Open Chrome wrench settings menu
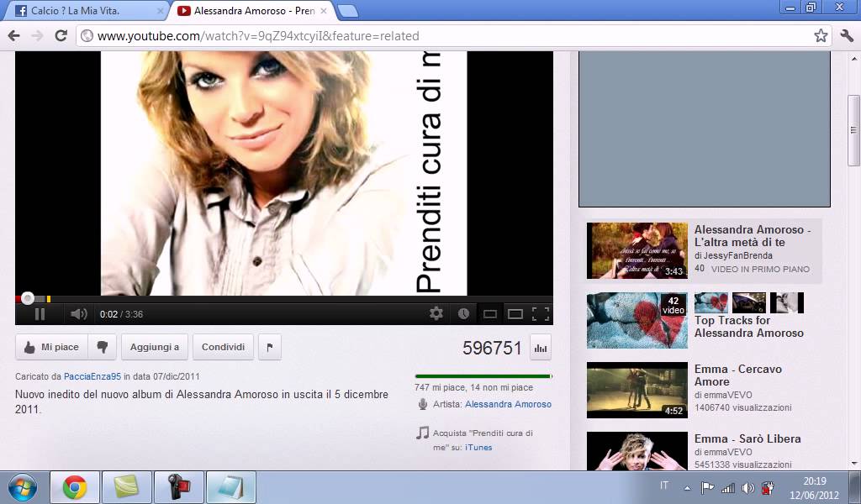The height and width of the screenshot is (504, 861). coord(846,36)
